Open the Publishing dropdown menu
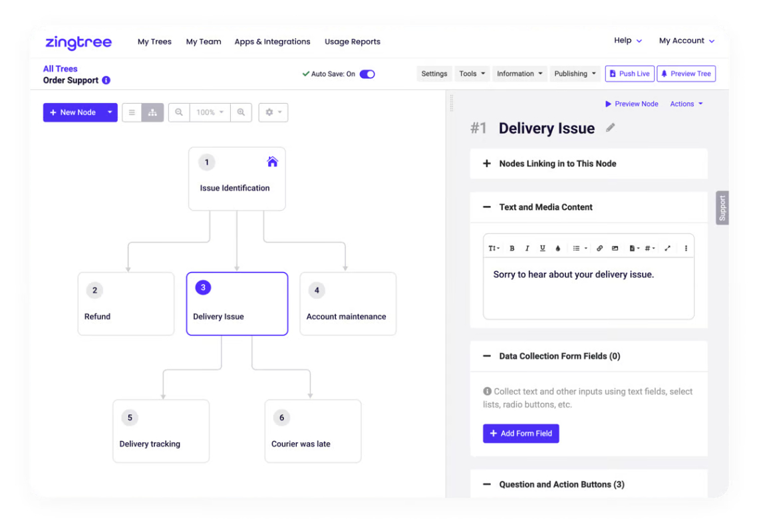 tap(575, 74)
